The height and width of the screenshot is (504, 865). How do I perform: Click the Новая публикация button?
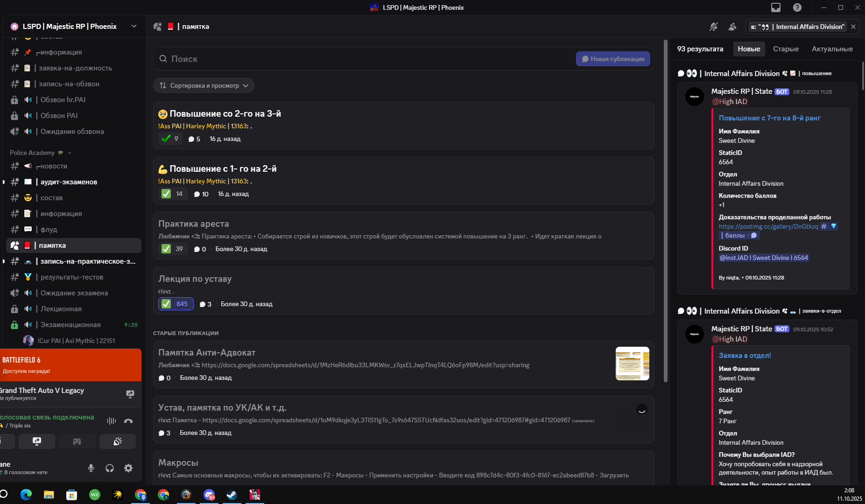pos(613,59)
